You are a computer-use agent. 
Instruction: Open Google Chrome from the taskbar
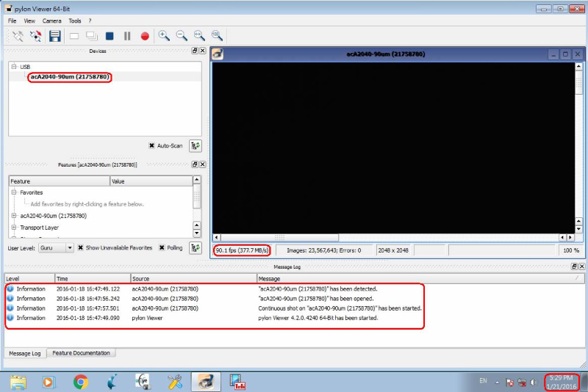81,381
